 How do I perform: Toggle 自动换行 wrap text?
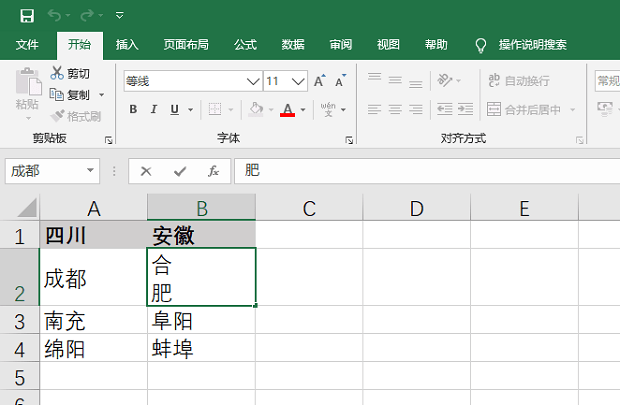click(518, 81)
